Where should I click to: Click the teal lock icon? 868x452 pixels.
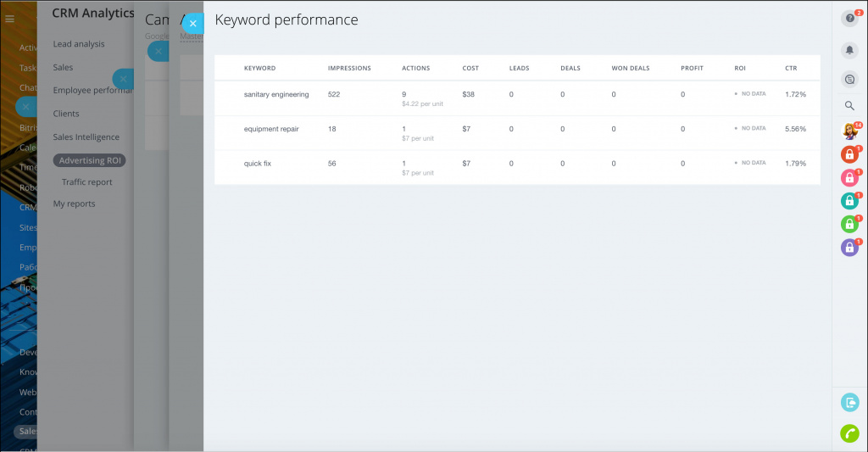(849, 201)
